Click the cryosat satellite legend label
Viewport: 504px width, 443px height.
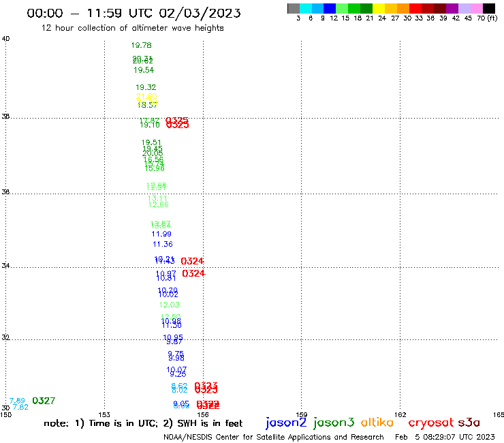coord(431,423)
